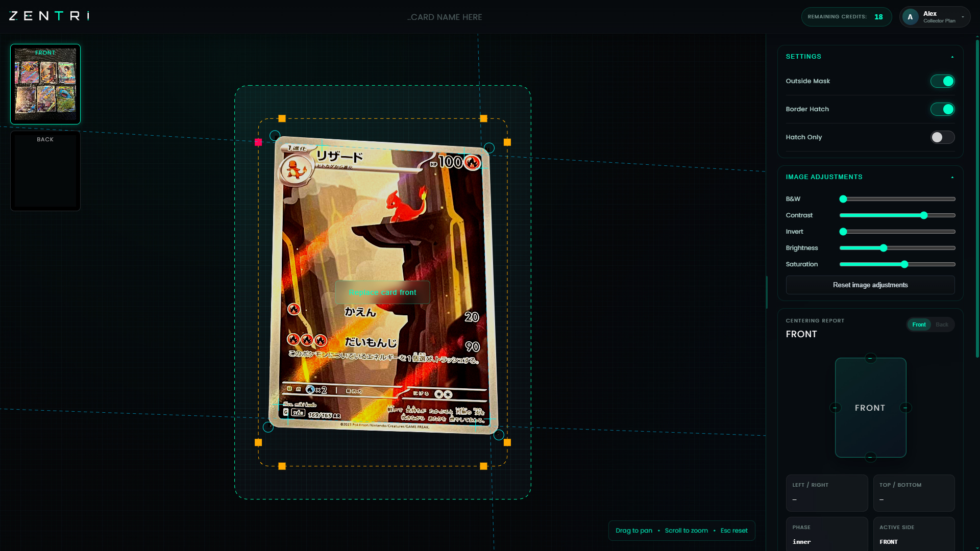Click the 'Esc reset' hint text

(x=734, y=531)
